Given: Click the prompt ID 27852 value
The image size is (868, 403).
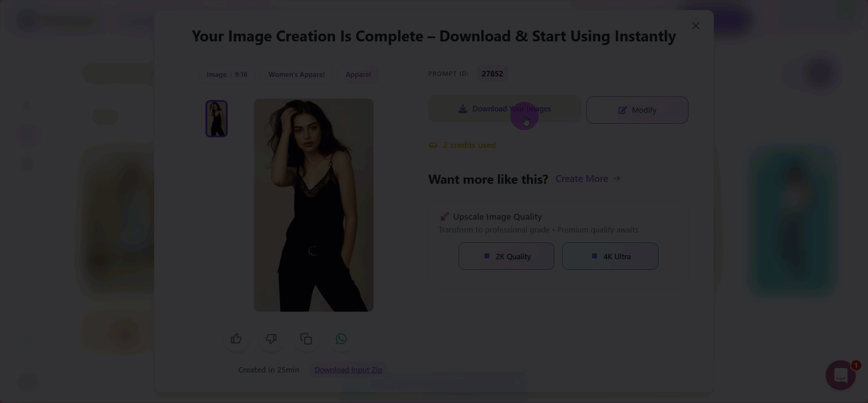Looking at the screenshot, I should pos(492,74).
